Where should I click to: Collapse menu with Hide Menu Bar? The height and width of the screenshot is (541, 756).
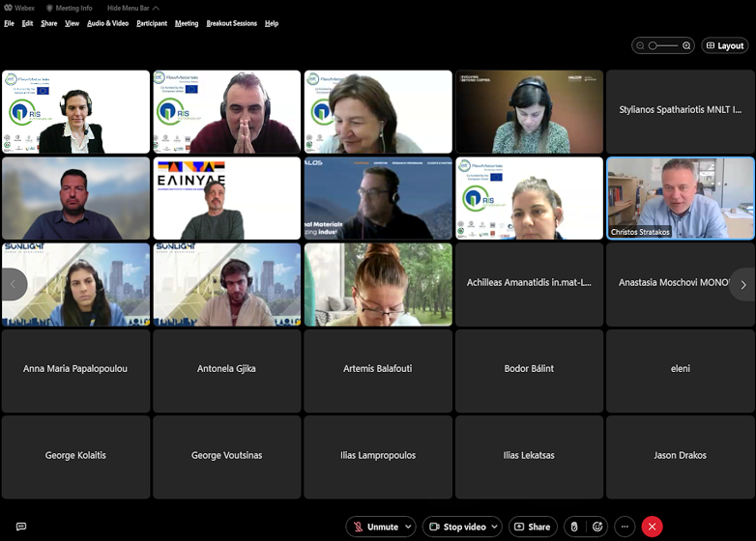pos(132,8)
